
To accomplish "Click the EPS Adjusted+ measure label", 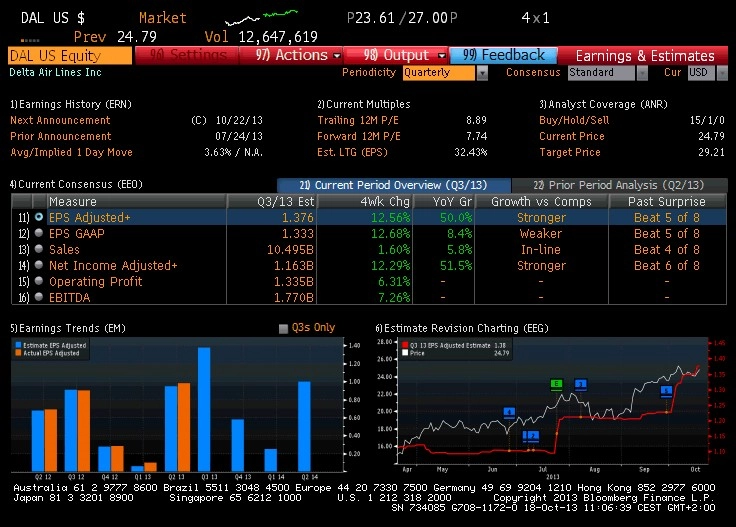I will [90, 218].
